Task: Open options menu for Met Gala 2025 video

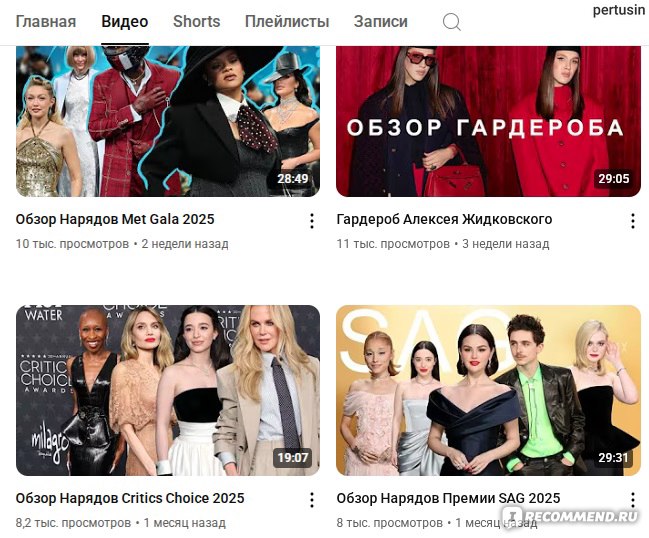Action: tap(312, 221)
